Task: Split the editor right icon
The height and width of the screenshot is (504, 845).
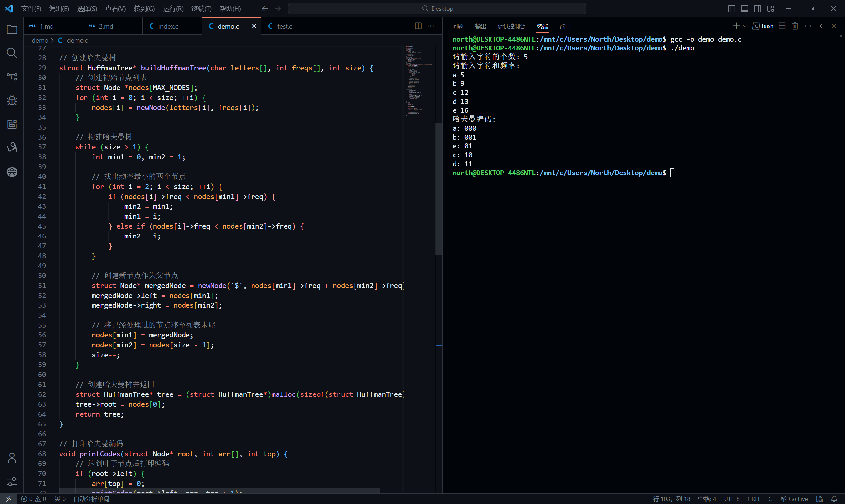Action: 418,26
